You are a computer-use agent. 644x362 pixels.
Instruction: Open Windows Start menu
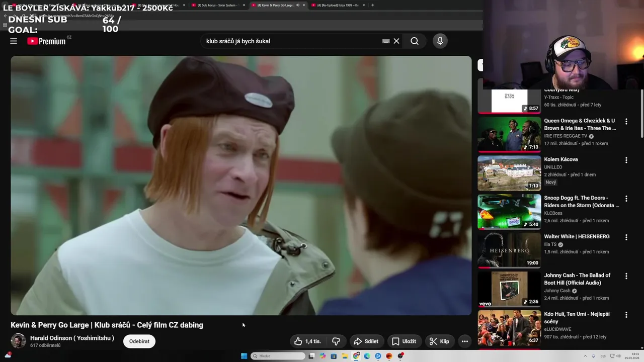pyautogui.click(x=244, y=356)
